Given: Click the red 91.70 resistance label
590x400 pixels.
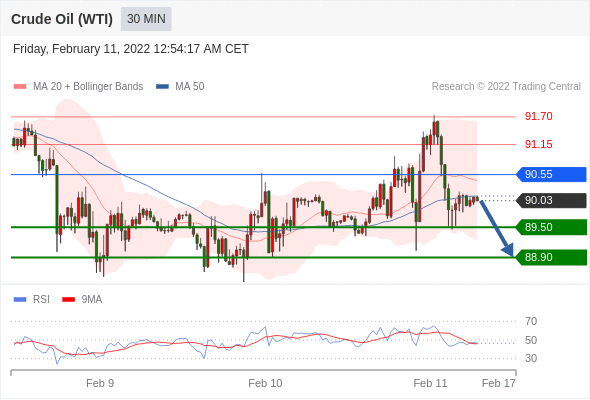Looking at the screenshot, I should pos(538,116).
